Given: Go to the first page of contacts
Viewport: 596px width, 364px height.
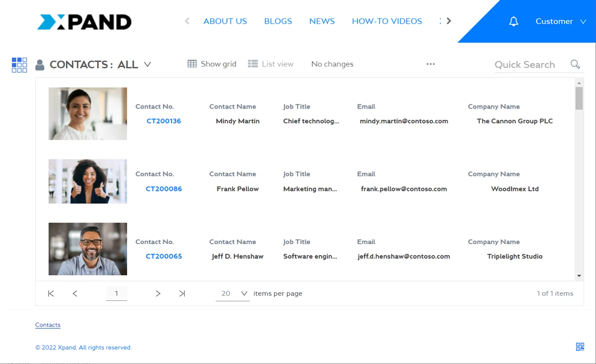Looking at the screenshot, I should point(51,294).
